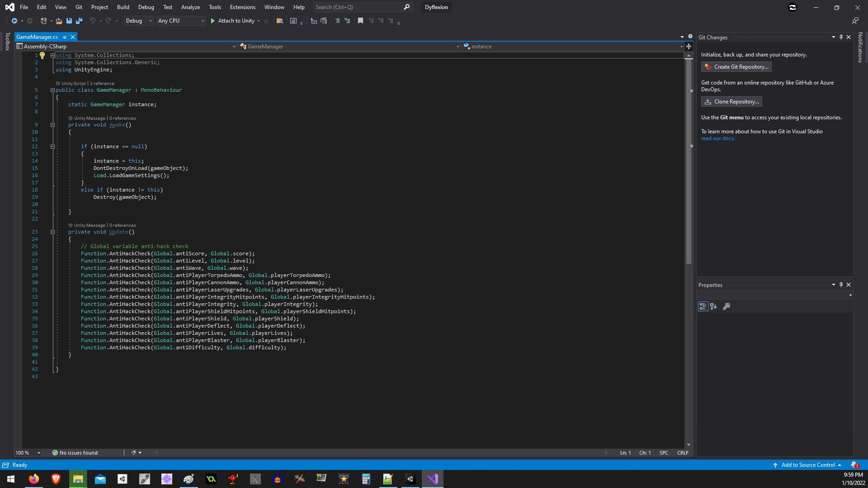Click the Find in Files folder icon

[x=280, y=21]
